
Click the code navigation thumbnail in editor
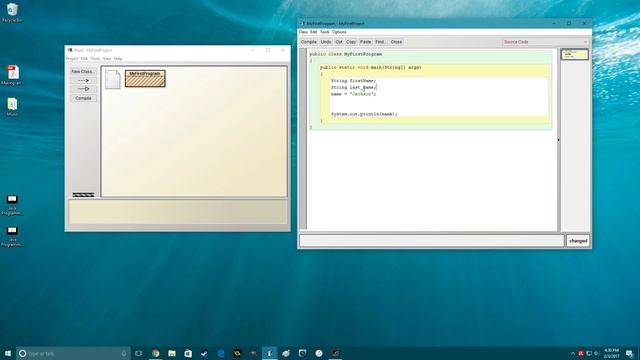pos(574,54)
